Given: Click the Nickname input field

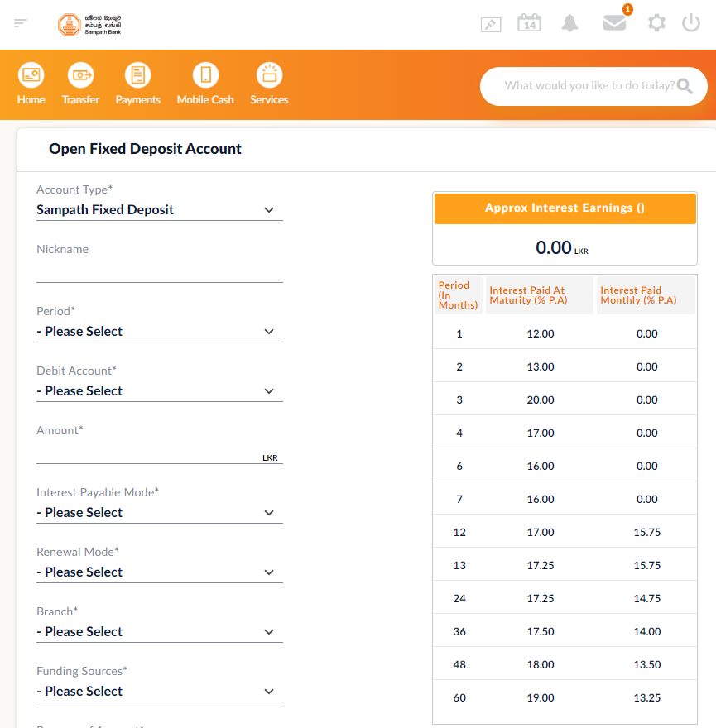Looking at the screenshot, I should click(160, 271).
